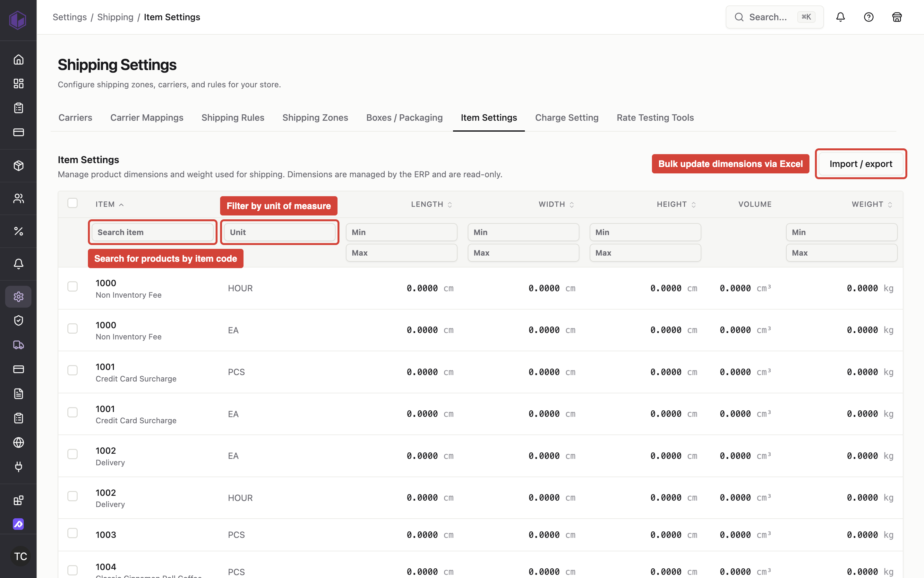Open the Home icon in sidebar
The width and height of the screenshot is (924, 578).
(x=18, y=60)
